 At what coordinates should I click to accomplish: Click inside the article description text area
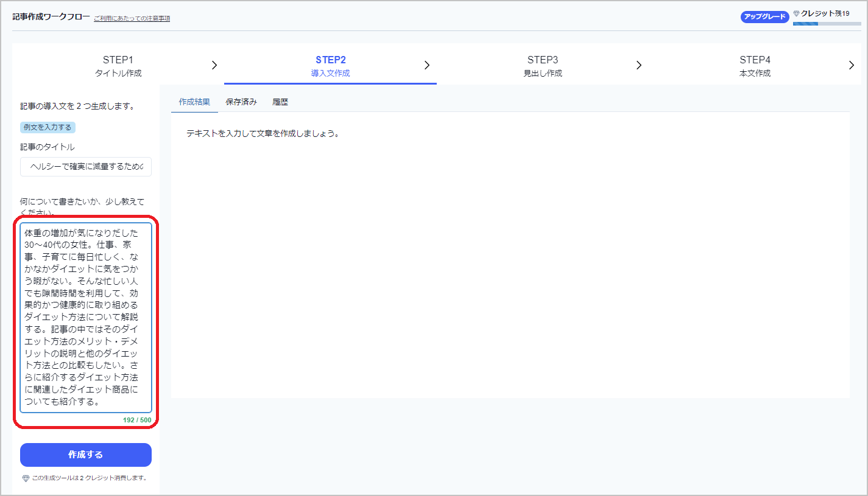pos(86,316)
